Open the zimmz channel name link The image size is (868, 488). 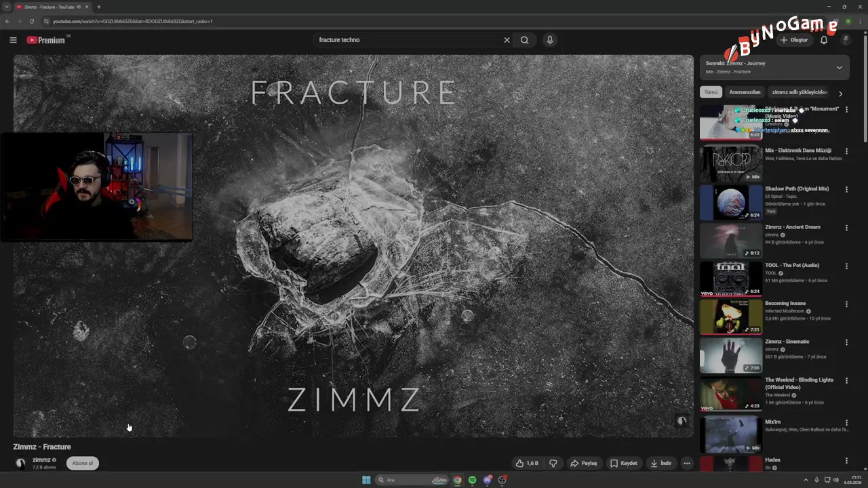coord(41,460)
